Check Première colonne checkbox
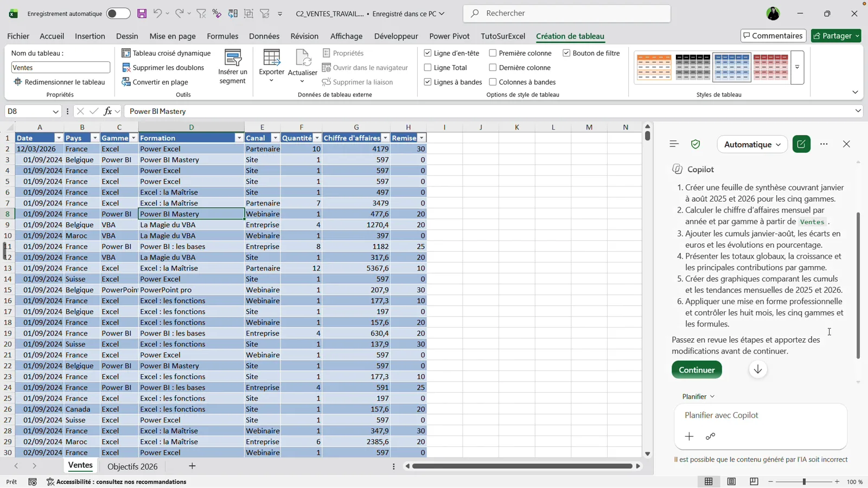Viewport: 868px width, 488px height. coord(493,53)
